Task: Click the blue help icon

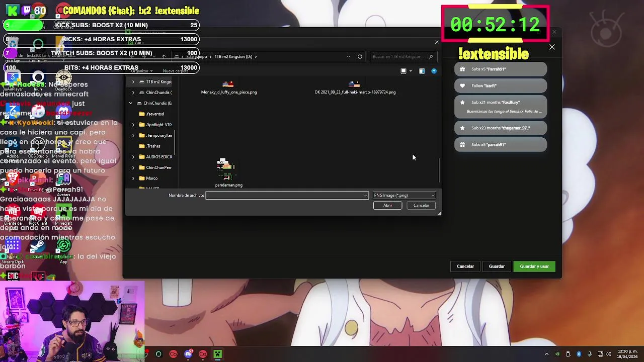Action: 434,71
